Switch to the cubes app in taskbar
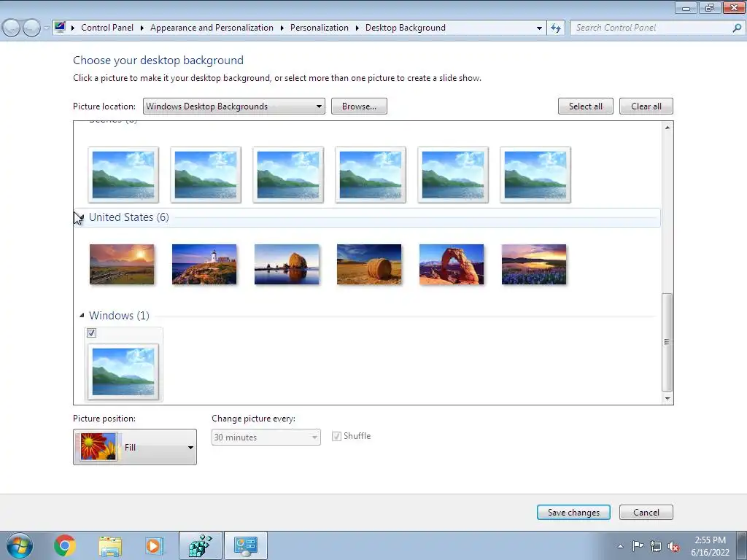 point(201,545)
